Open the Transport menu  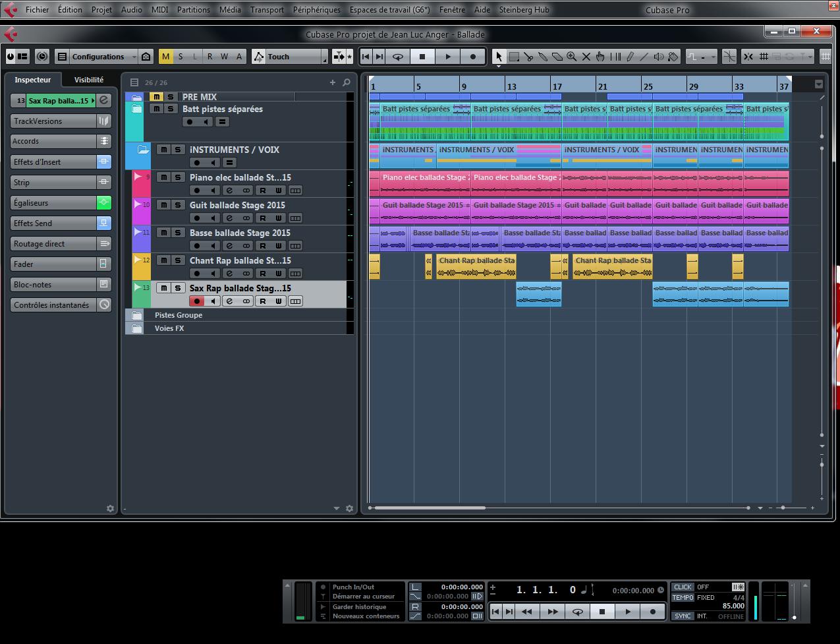coord(267,10)
